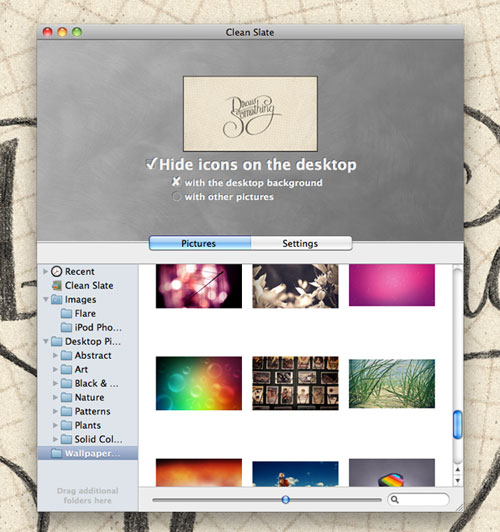The width and height of the screenshot is (500, 532).
Task: Expand the Solid Col... folder triangle
Action: [55, 439]
